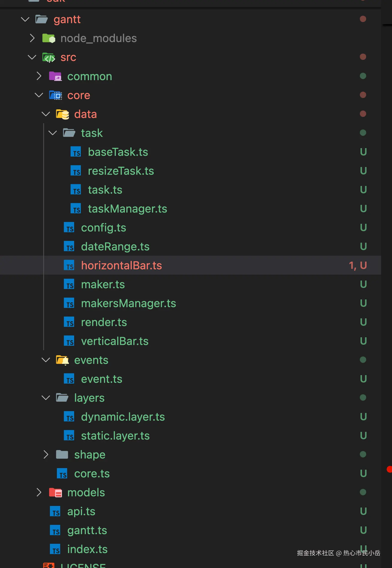This screenshot has height=568, width=392.
Task: Expand the node_modules folder chevron
Action: (x=32, y=38)
